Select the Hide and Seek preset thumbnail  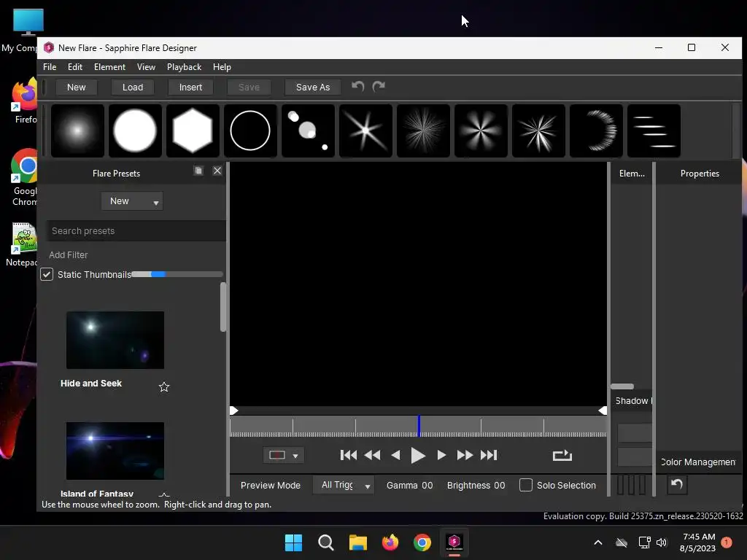pos(115,340)
